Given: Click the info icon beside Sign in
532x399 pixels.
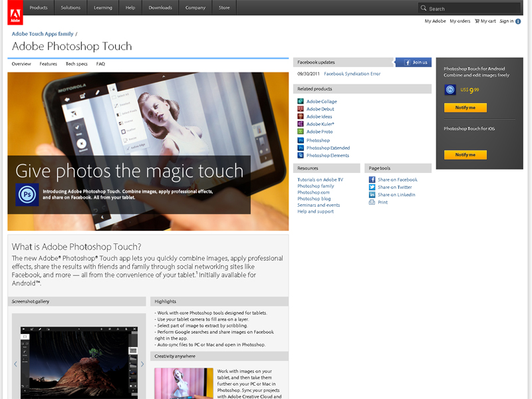Looking at the screenshot, I should point(518,21).
